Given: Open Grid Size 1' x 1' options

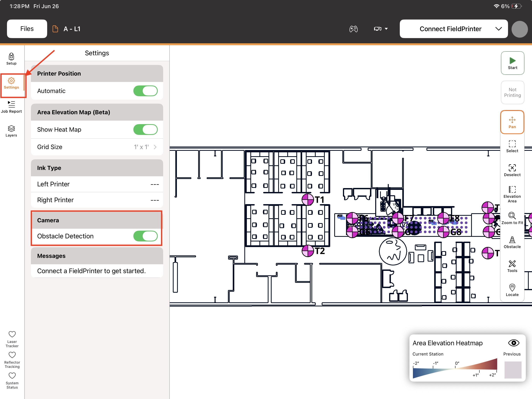Looking at the screenshot, I should 97,147.
